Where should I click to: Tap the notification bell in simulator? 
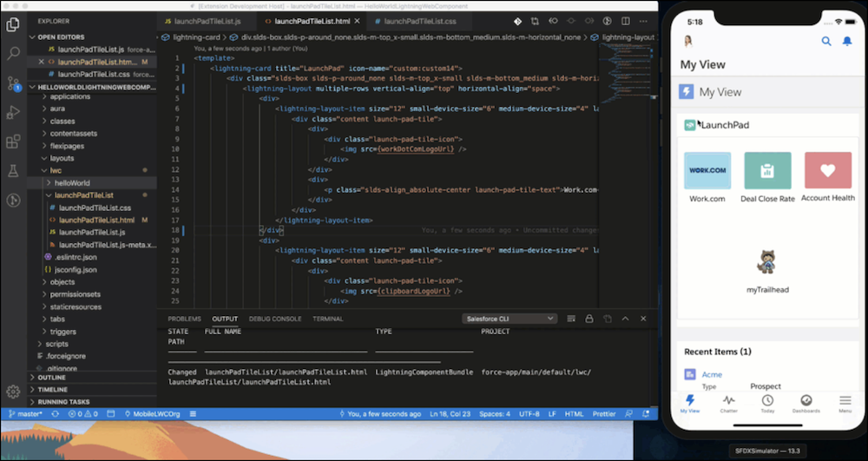point(848,41)
